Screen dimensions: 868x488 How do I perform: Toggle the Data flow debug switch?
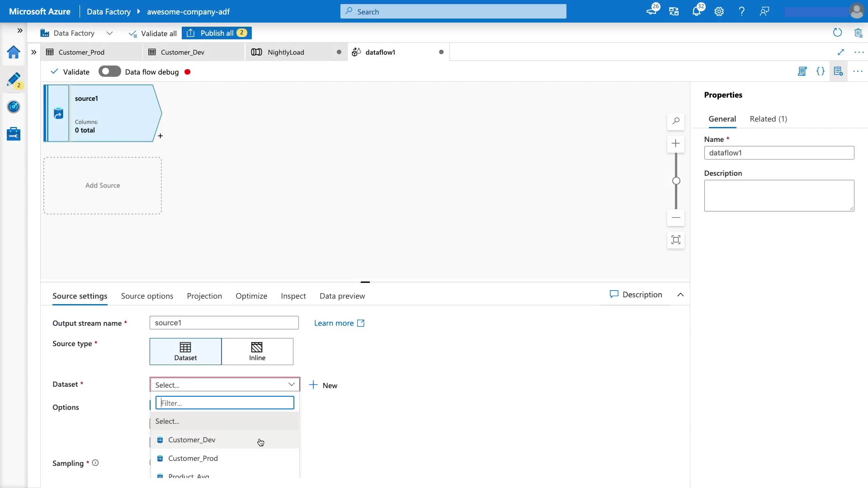[x=109, y=71]
